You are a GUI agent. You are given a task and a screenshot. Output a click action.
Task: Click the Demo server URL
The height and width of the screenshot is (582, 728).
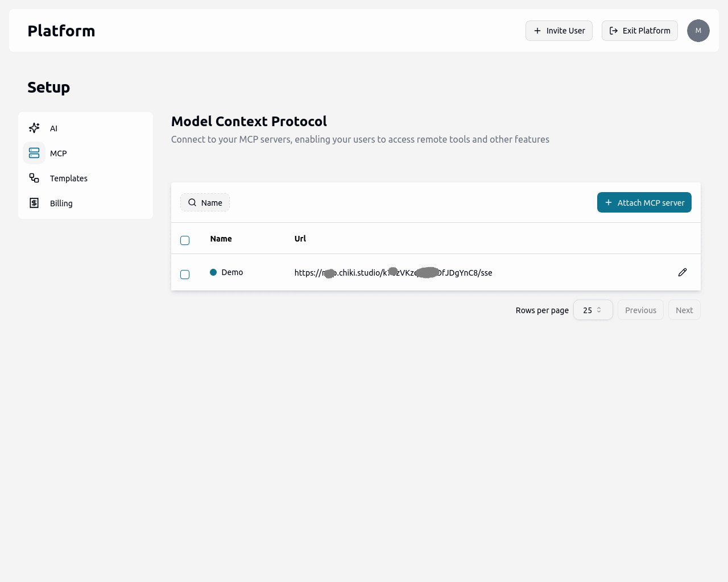click(x=393, y=273)
